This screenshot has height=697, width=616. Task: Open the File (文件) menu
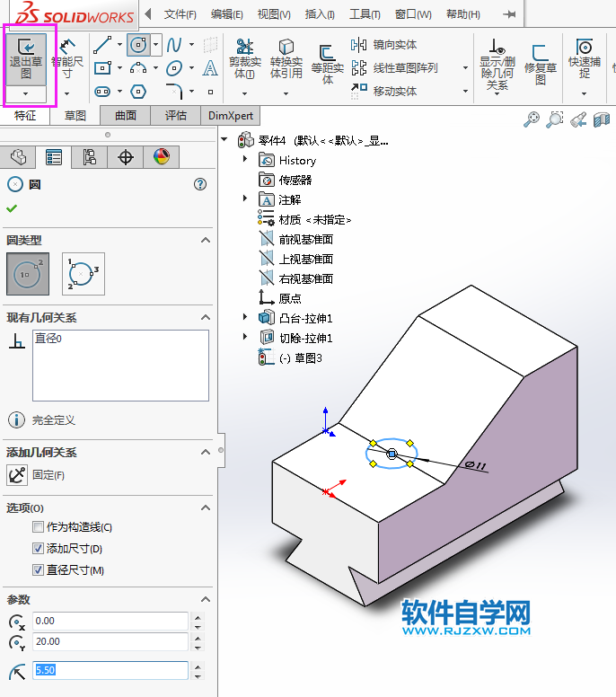tap(180, 14)
